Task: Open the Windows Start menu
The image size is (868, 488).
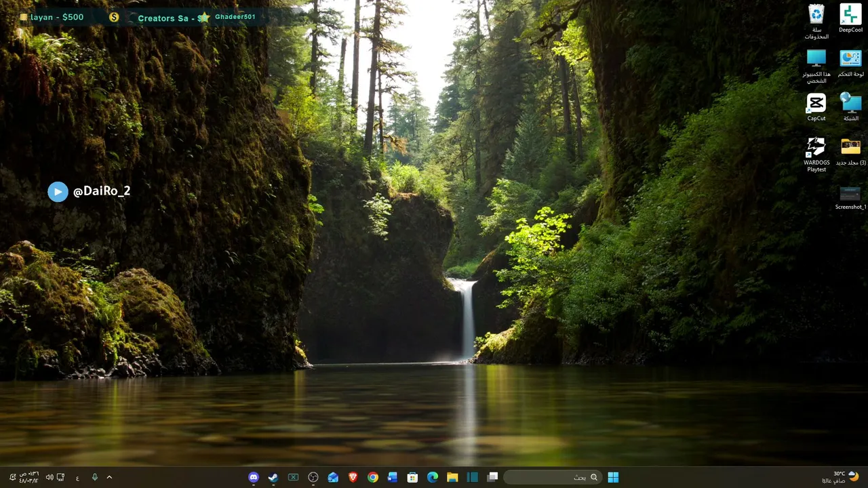Action: 613,477
